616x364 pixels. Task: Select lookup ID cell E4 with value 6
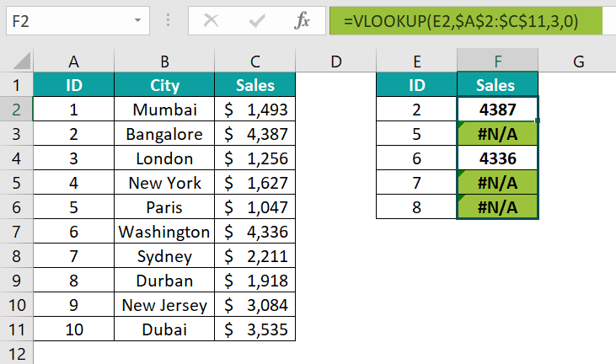[417, 158]
